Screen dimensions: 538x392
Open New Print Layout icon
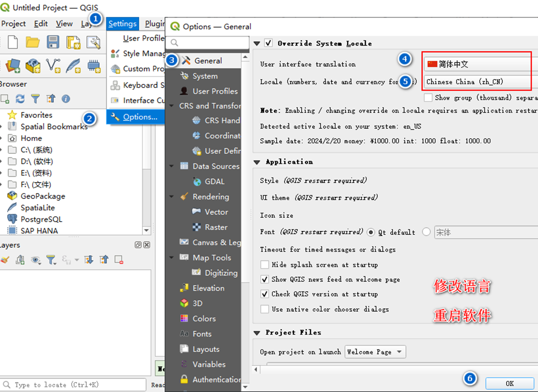tap(73, 42)
